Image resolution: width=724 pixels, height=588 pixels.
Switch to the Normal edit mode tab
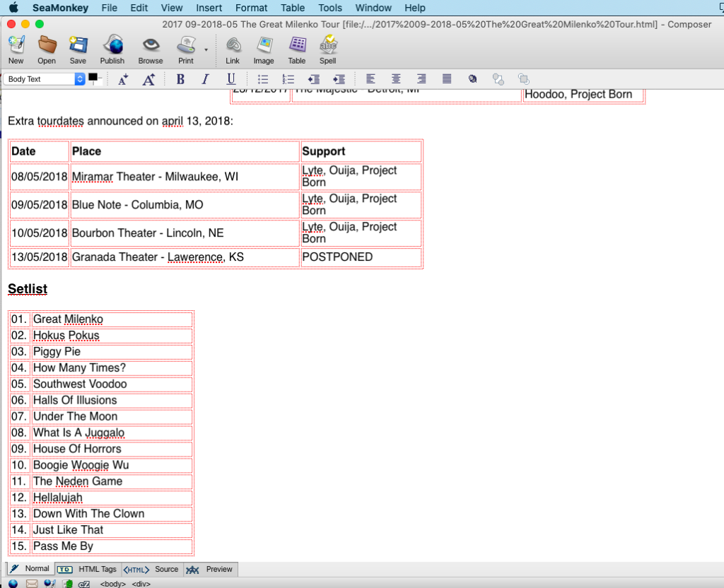(x=30, y=569)
